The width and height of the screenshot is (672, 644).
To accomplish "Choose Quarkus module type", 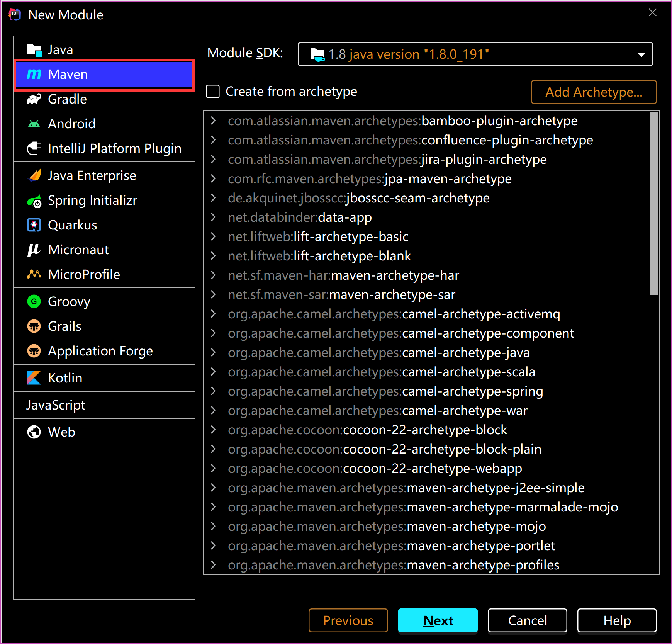I will [x=104, y=225].
